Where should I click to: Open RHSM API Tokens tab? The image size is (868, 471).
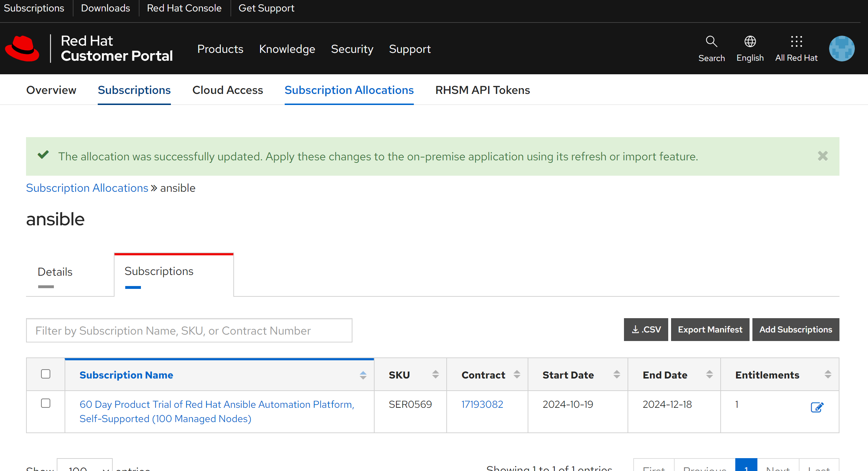482,90
